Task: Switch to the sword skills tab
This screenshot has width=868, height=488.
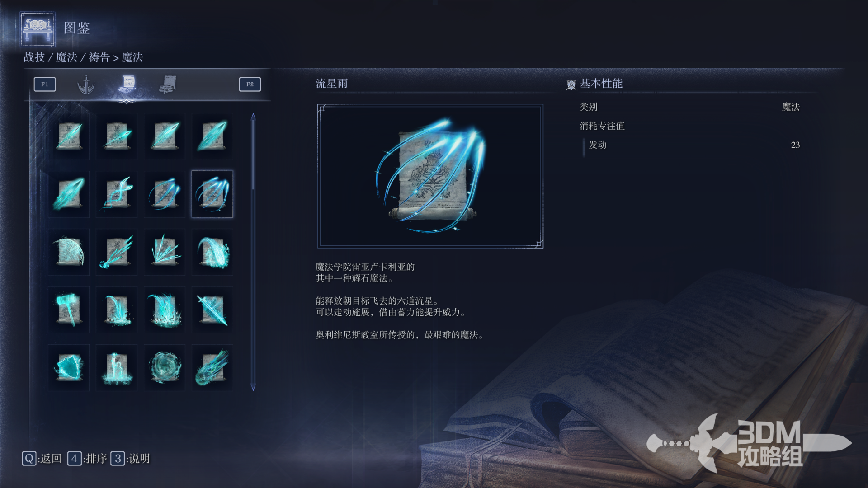Action: click(86, 84)
